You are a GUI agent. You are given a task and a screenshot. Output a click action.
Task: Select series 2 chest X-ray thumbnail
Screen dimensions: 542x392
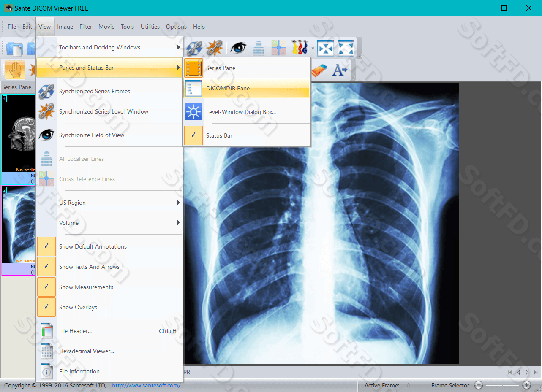tap(19, 231)
